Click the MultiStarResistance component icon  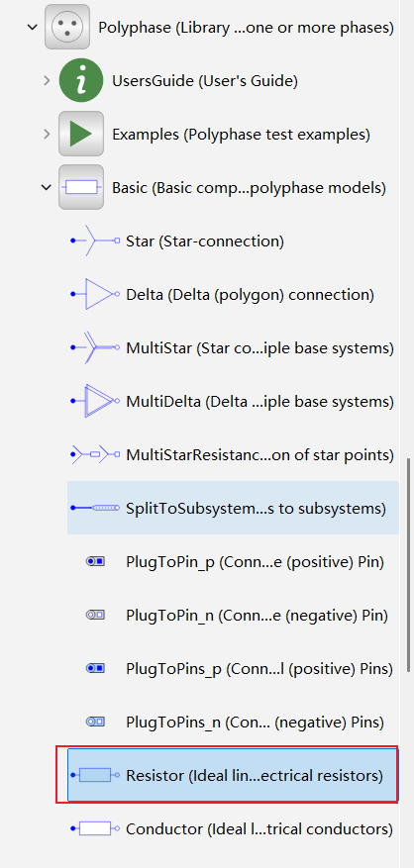[95, 454]
